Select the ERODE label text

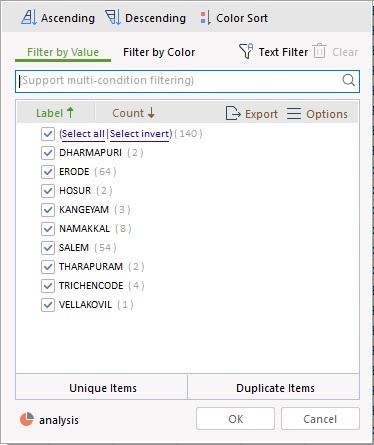(x=74, y=172)
